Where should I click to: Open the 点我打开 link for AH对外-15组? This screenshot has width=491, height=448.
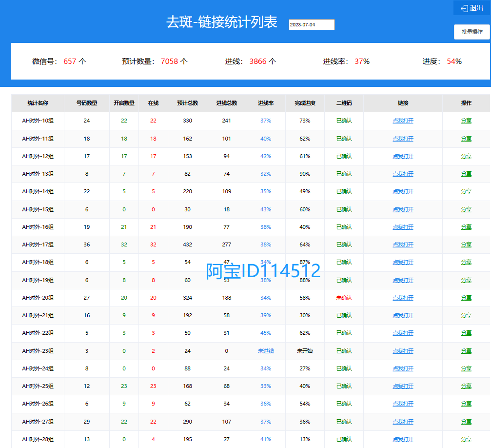pyautogui.click(x=403, y=209)
